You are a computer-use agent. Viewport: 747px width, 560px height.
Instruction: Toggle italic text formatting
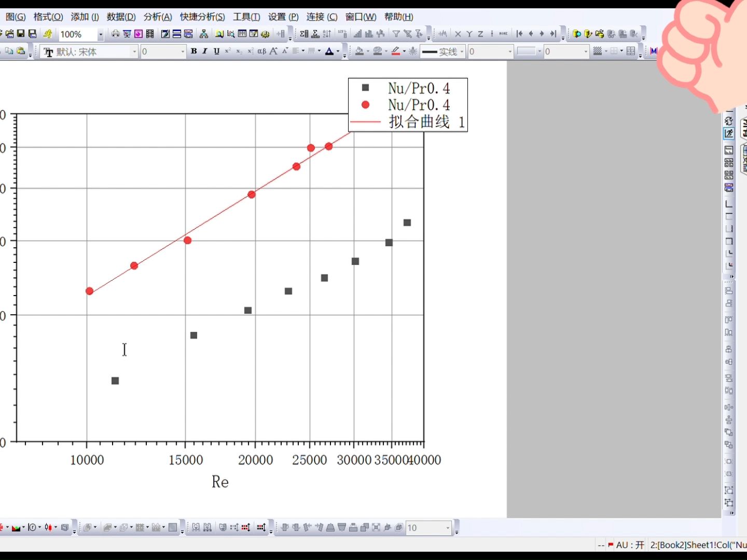tap(204, 51)
